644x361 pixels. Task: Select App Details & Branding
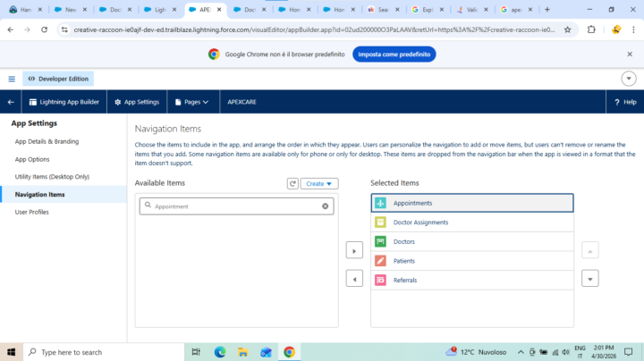click(x=47, y=141)
